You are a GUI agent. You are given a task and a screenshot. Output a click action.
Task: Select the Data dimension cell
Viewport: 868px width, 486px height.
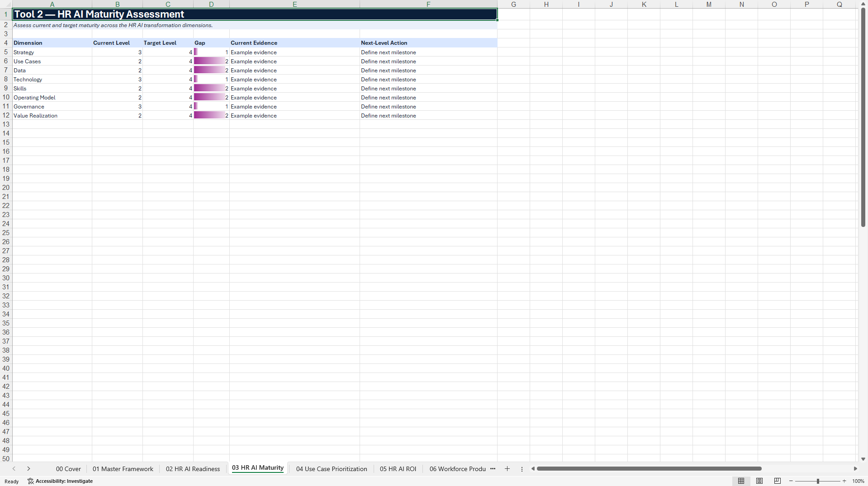52,70
